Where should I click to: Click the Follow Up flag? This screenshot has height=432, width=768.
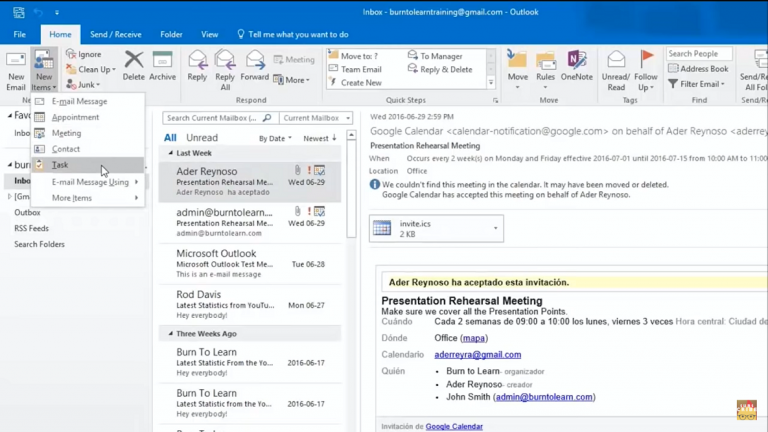click(x=647, y=59)
